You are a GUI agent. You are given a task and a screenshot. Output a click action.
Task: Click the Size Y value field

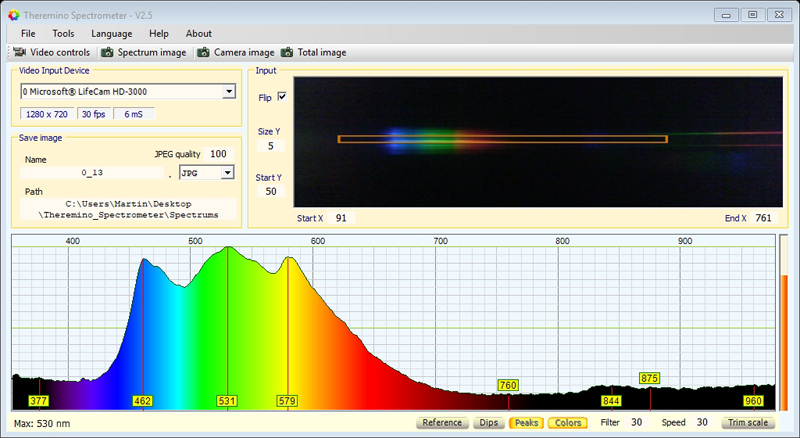[x=270, y=146]
